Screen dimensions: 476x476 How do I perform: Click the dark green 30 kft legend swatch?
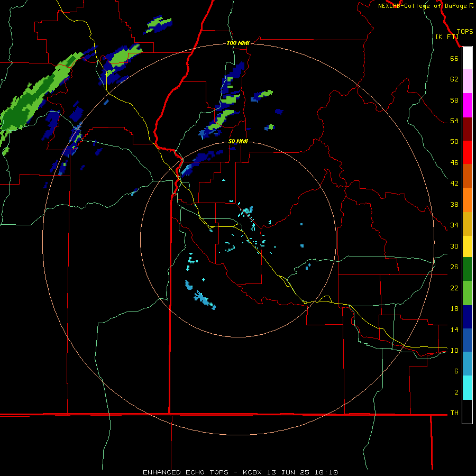pyautogui.click(x=467, y=269)
